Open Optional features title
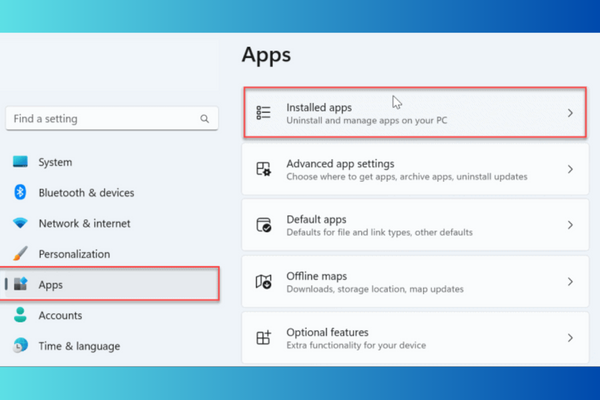The height and width of the screenshot is (400, 600). (328, 332)
